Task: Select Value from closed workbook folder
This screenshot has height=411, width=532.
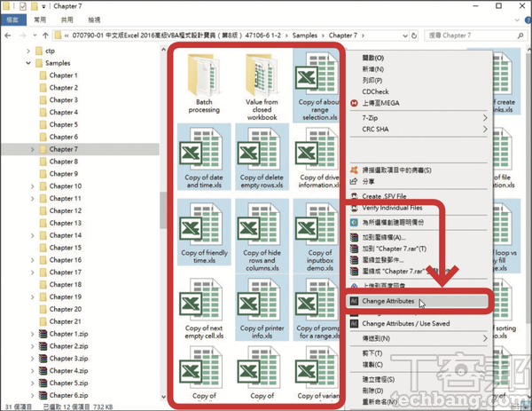Action: point(262,88)
